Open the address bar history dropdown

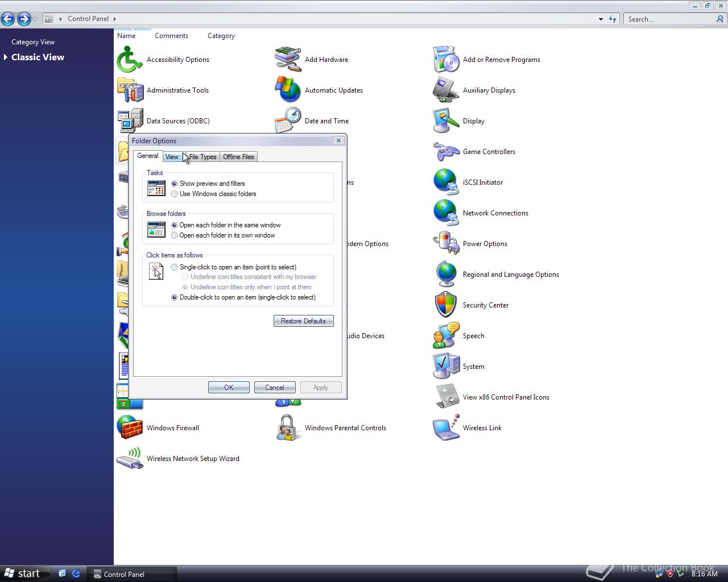coord(601,19)
